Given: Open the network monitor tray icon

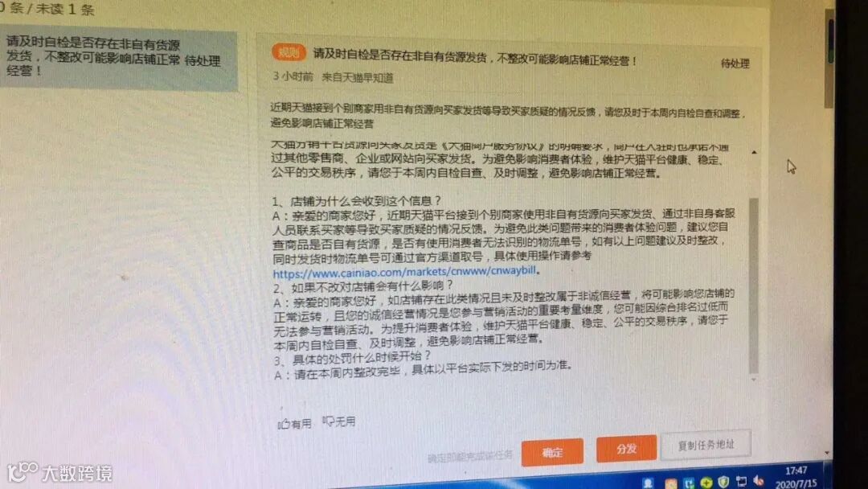Looking at the screenshot, I should (741, 481).
